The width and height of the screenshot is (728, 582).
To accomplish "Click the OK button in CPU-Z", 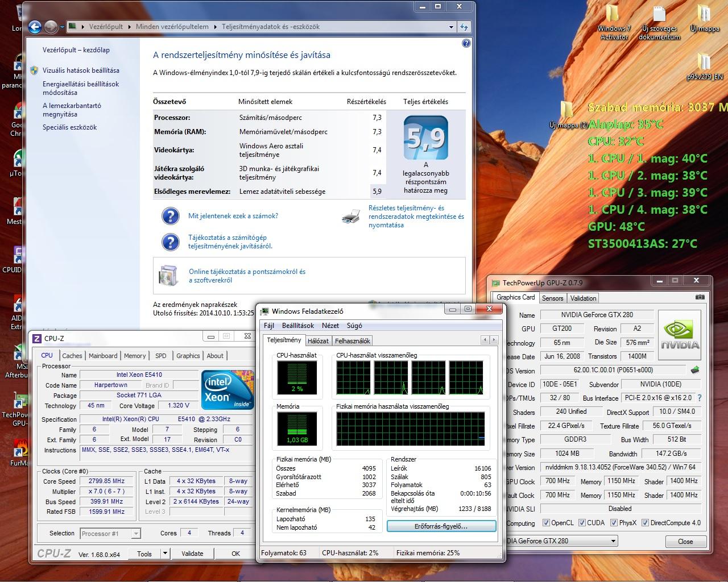I will [x=235, y=553].
